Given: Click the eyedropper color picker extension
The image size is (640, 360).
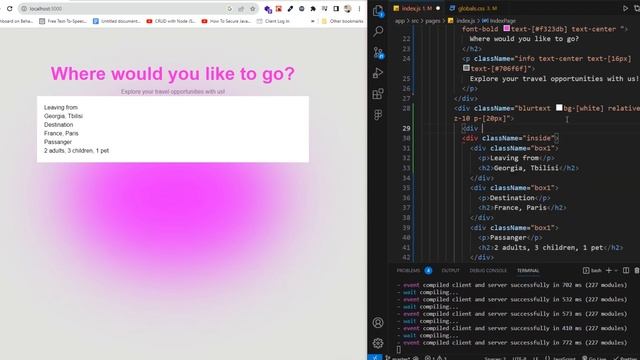Looking at the screenshot, I should [x=290, y=9].
